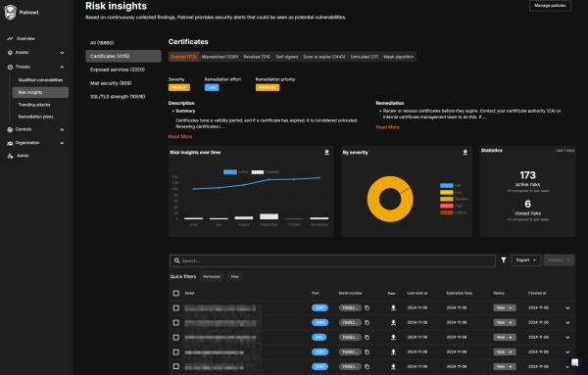Download the PEM file for first row
Screen dimensions: 588x375
(x=393, y=308)
